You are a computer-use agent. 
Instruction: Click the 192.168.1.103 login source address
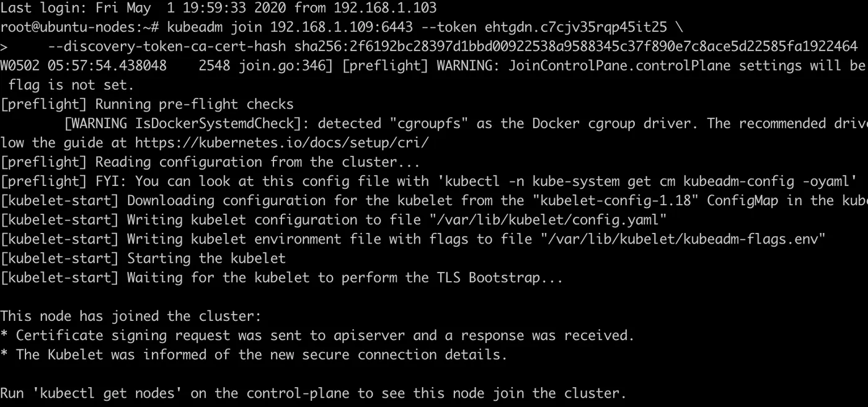(x=385, y=8)
